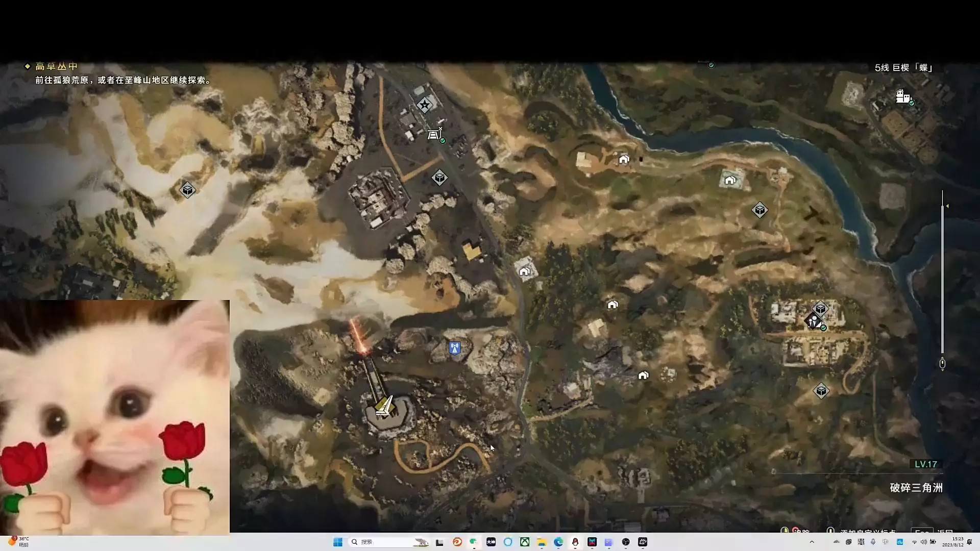The image size is (980, 551).
Task: Open Microsoft Edge from the taskbar
Action: click(x=558, y=542)
